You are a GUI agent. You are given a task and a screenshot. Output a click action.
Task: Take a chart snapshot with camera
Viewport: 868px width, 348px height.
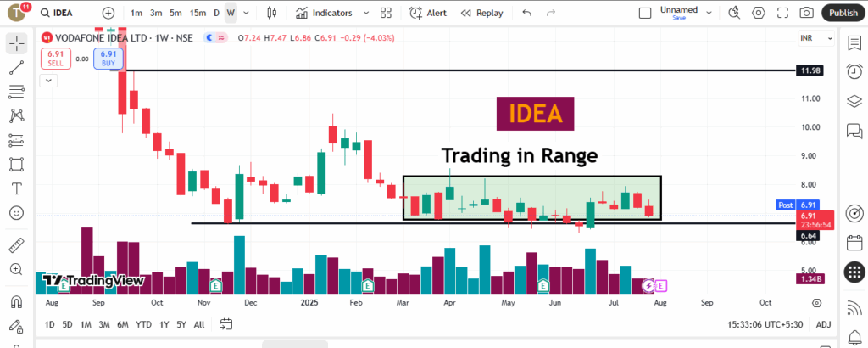tap(807, 13)
